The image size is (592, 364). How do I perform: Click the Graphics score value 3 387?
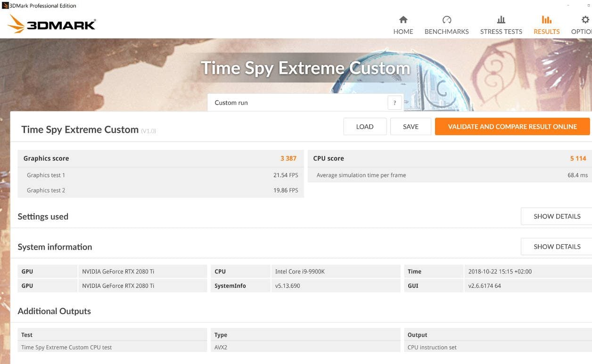(288, 159)
